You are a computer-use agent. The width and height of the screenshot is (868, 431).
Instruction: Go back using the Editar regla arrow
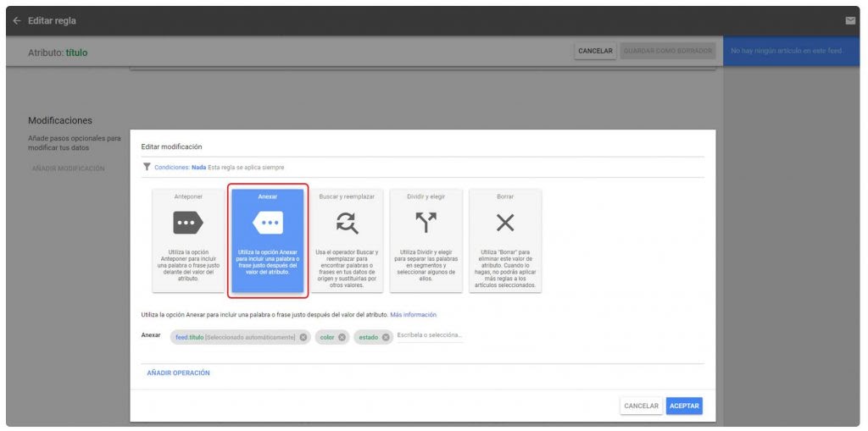(x=17, y=21)
